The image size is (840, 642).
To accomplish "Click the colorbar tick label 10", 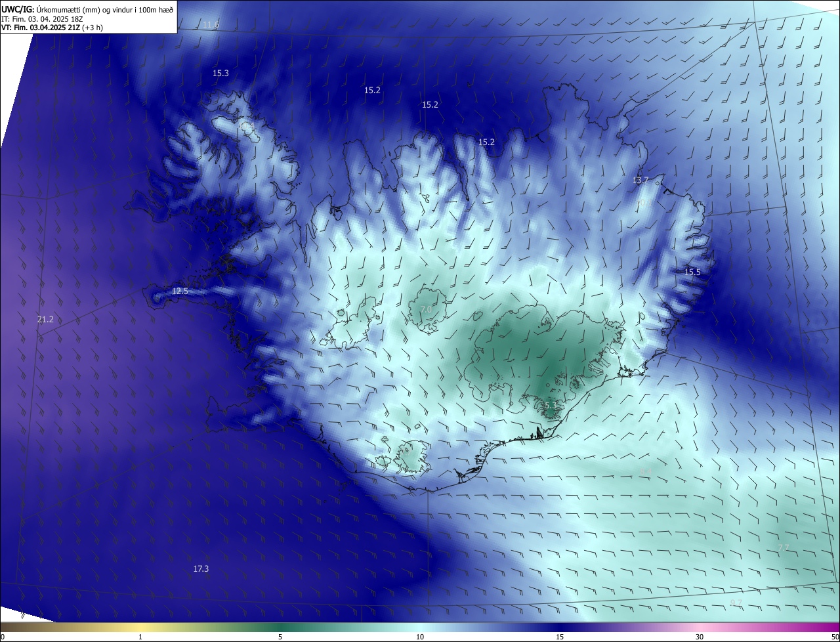I will [x=420, y=637].
